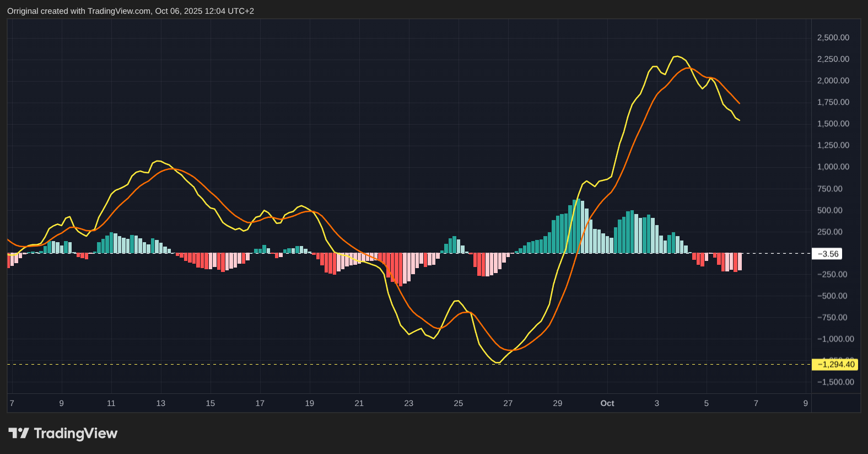Click the 1,500.00 axis value

point(833,124)
